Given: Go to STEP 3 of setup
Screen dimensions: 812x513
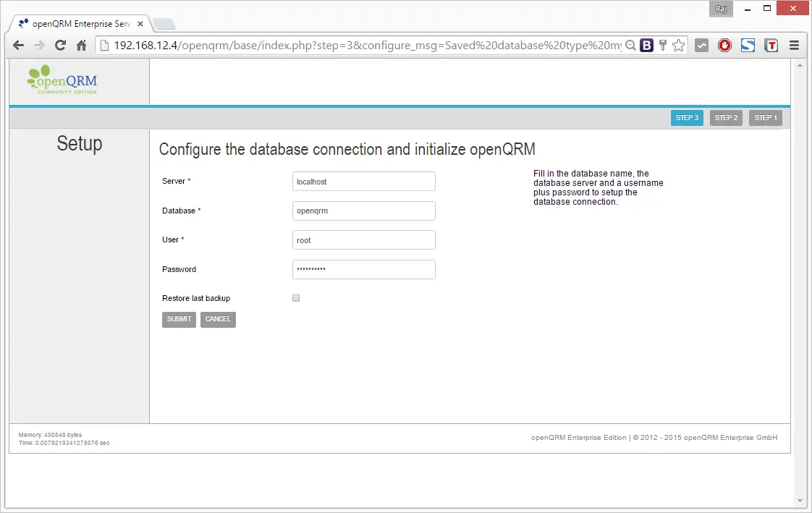Looking at the screenshot, I should pyautogui.click(x=687, y=118).
